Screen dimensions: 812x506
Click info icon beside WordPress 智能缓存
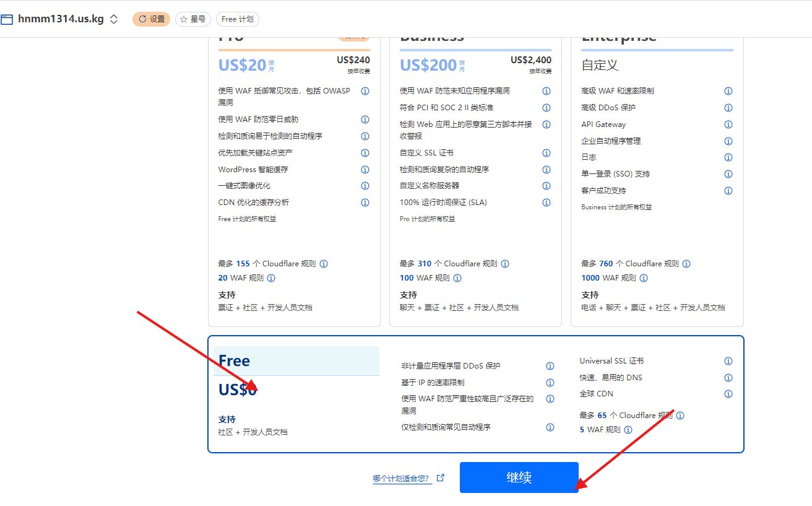coord(365,170)
